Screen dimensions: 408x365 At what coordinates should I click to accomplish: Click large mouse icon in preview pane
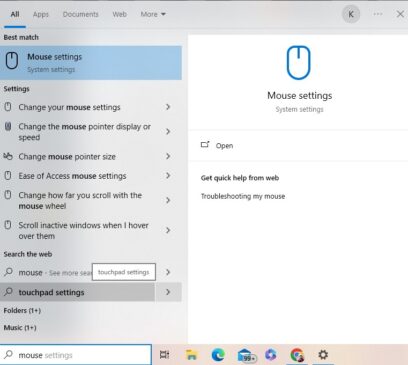(x=299, y=63)
